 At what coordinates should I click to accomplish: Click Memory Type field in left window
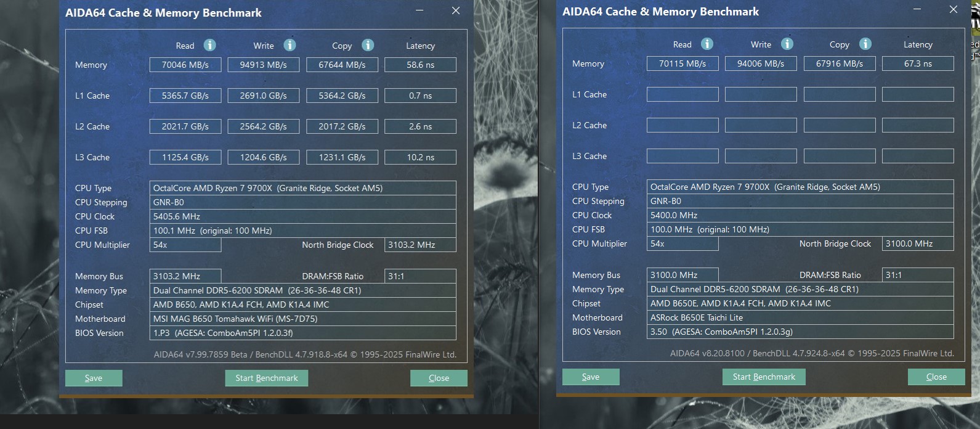click(302, 290)
